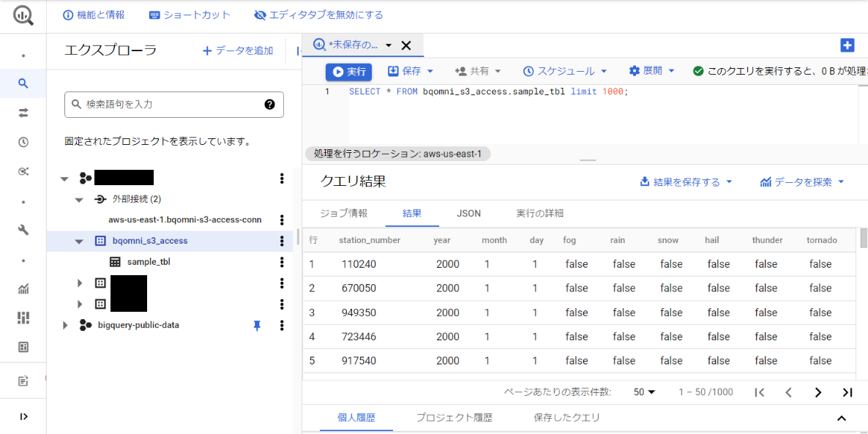Image resolution: width=868 pixels, height=434 pixels.
Task: Open the BI Engine table icon in sidebar
Action: (x=23, y=347)
